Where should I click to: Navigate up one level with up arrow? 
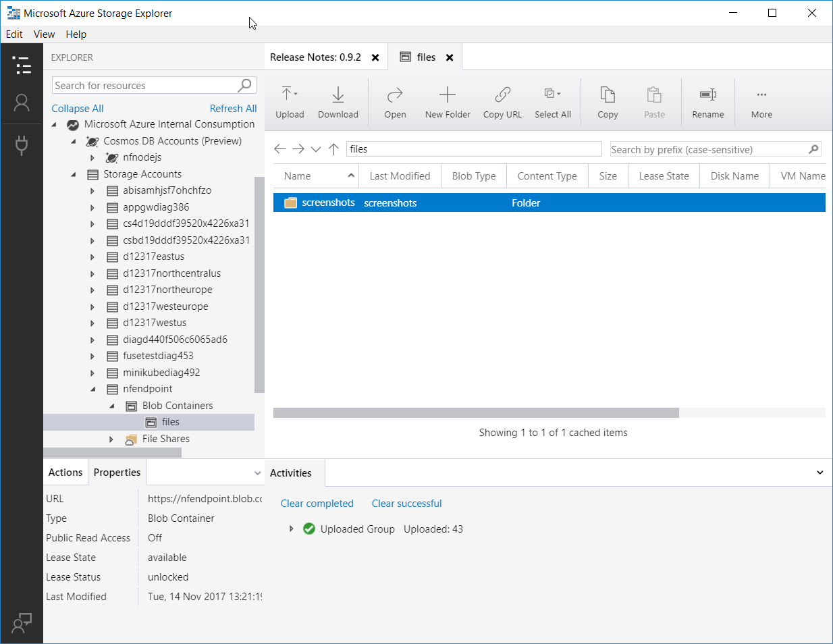click(333, 149)
